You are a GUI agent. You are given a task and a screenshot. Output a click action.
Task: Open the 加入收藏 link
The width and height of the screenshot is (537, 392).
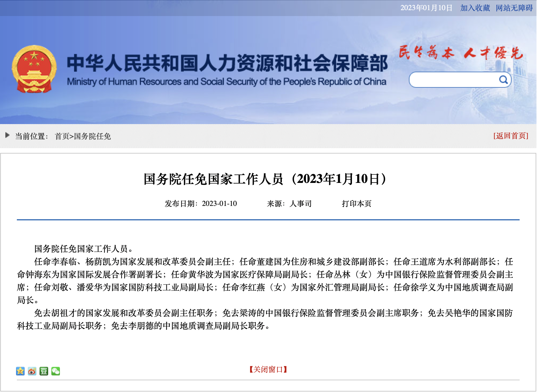[475, 8]
